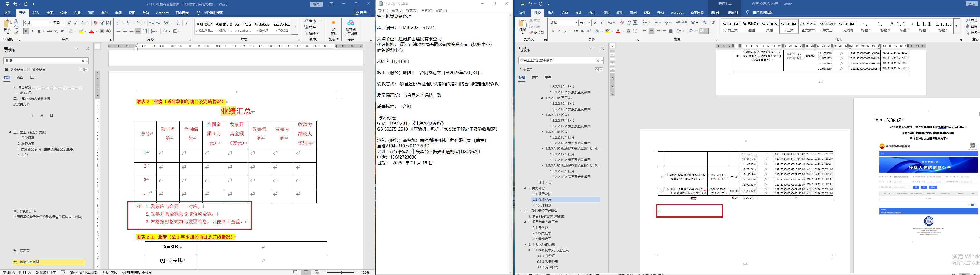The height and width of the screenshot is (275, 980).
Task: Go to next search result in left navigation pane
Action: 86,70
